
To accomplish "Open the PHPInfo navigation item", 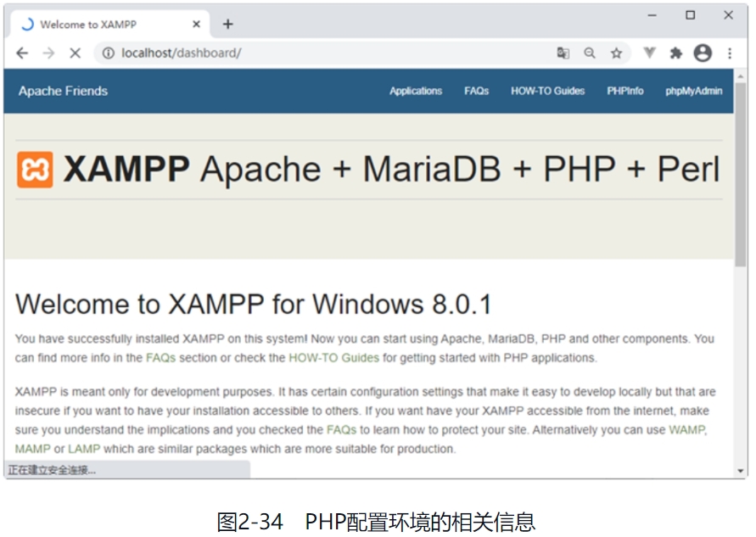I will point(624,91).
